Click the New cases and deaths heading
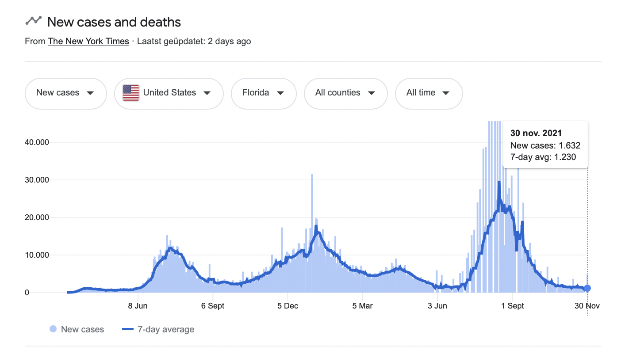This screenshot has height=358, width=644. (x=114, y=22)
